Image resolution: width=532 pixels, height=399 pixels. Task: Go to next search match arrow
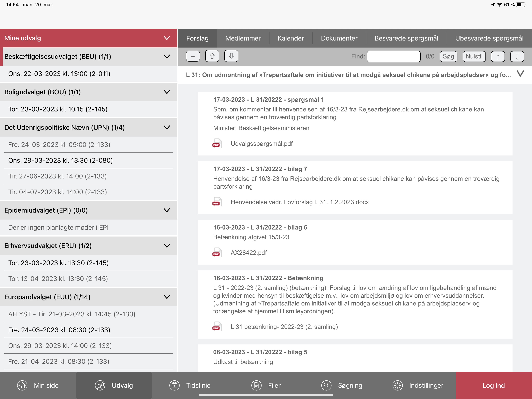click(517, 56)
